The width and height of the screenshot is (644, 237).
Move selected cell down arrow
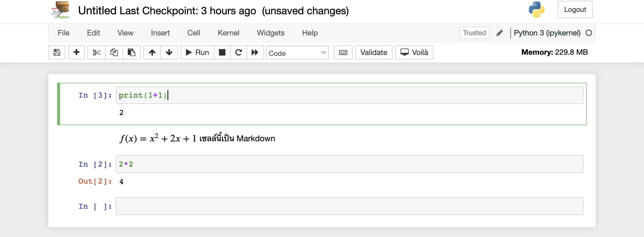(169, 52)
